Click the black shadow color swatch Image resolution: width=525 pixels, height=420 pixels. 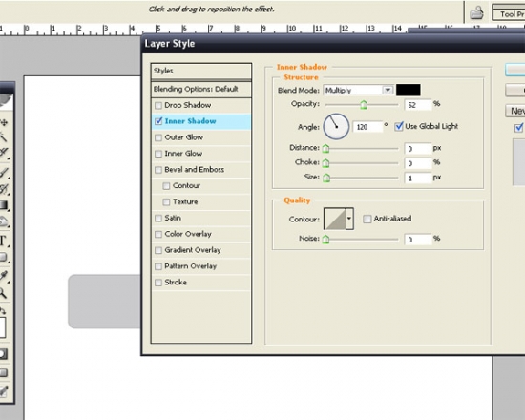(409, 90)
